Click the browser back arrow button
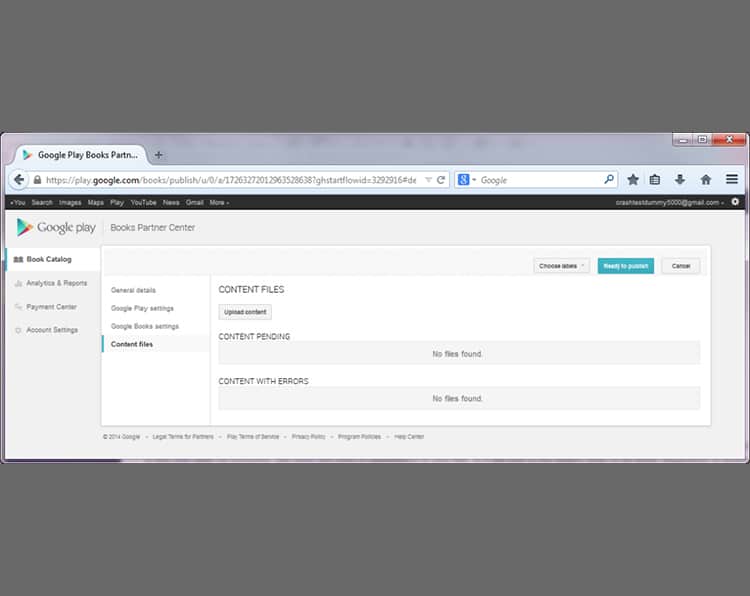This screenshot has width=750, height=596. click(x=19, y=180)
